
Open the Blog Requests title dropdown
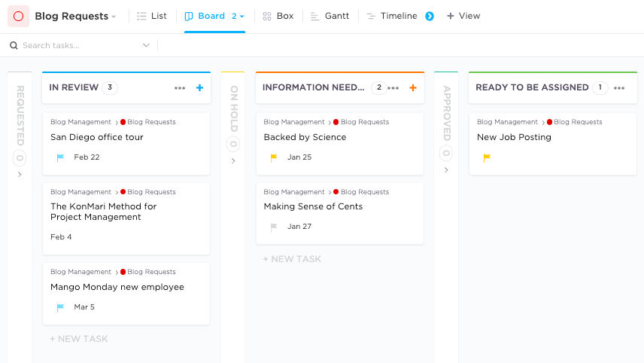coord(114,17)
